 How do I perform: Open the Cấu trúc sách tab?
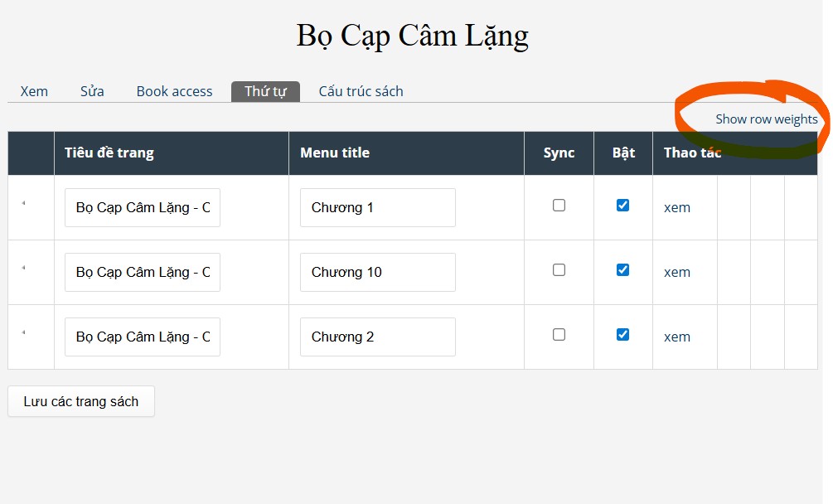pyautogui.click(x=361, y=91)
